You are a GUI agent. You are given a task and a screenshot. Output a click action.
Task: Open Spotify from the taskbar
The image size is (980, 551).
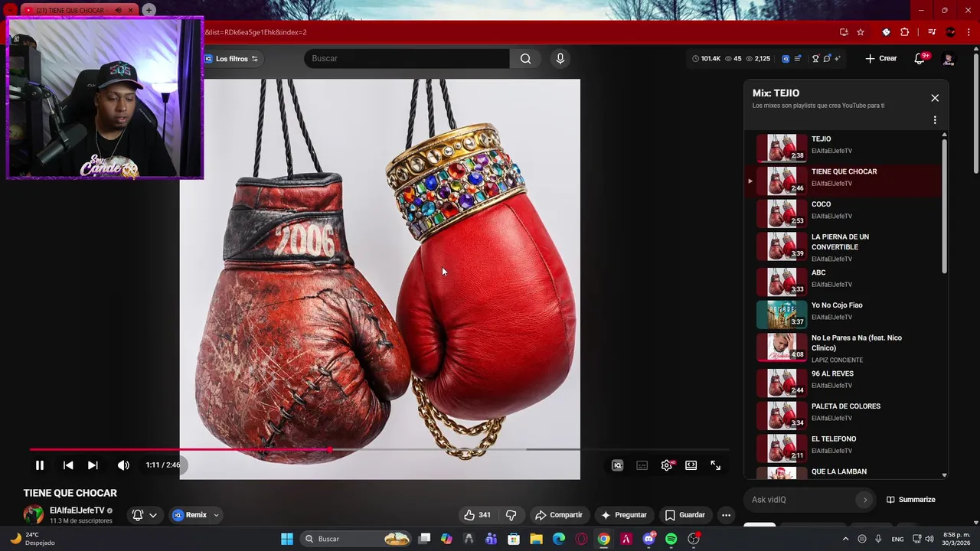pos(671,539)
